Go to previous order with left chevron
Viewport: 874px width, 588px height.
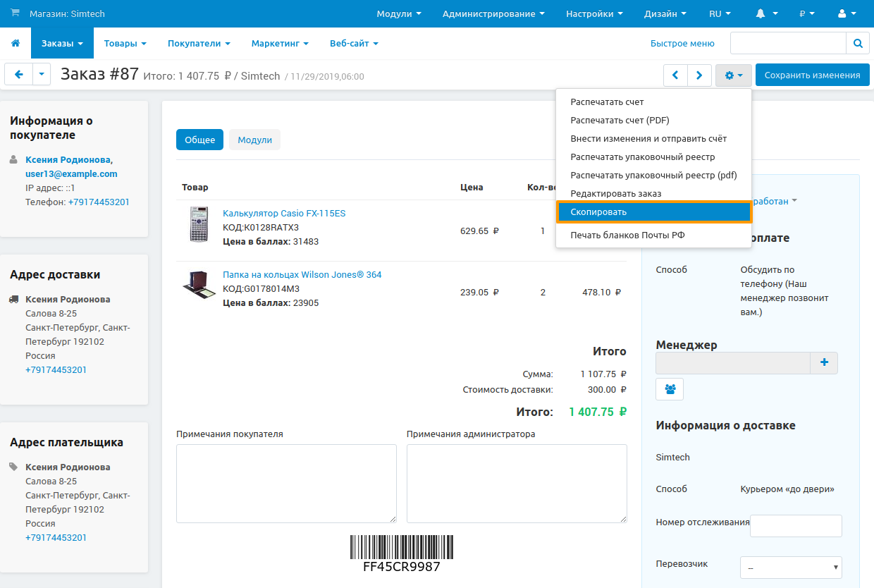(x=675, y=75)
